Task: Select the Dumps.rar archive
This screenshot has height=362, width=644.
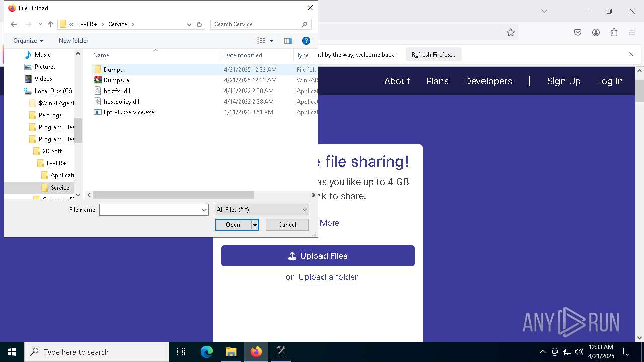Action: pyautogui.click(x=117, y=80)
